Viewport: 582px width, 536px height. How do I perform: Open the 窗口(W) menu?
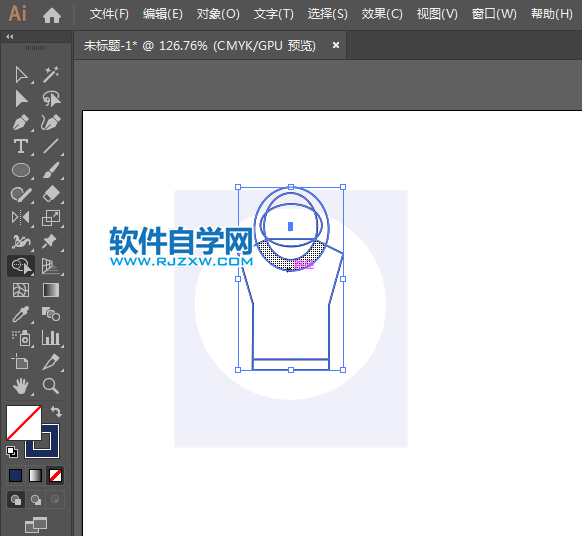[494, 14]
